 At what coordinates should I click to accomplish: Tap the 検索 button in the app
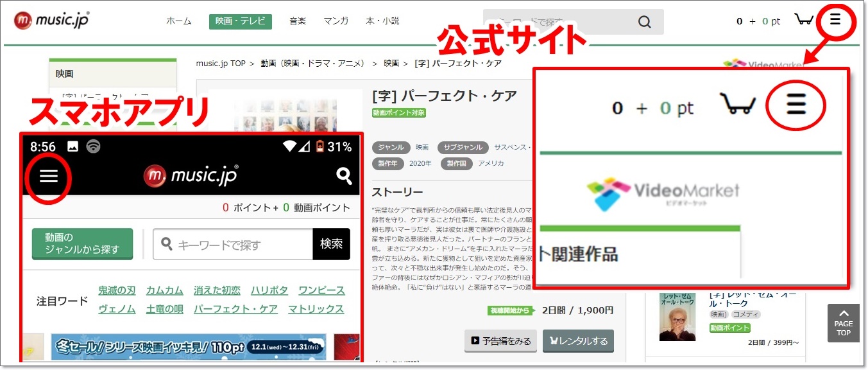332,244
